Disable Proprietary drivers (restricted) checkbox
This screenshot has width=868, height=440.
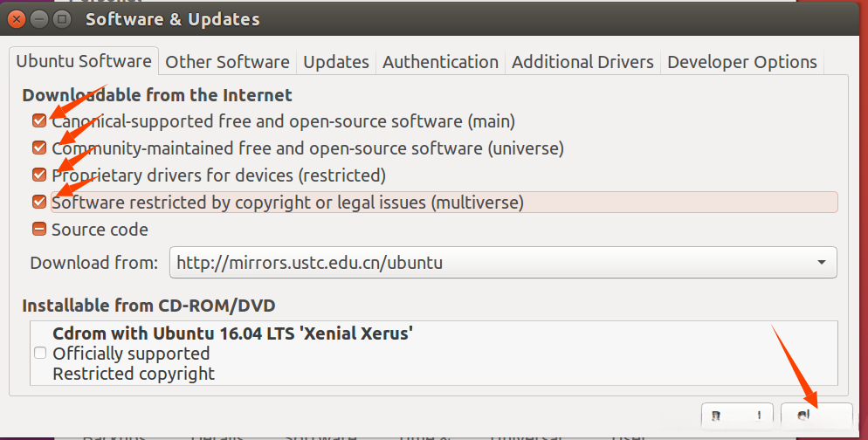point(39,175)
